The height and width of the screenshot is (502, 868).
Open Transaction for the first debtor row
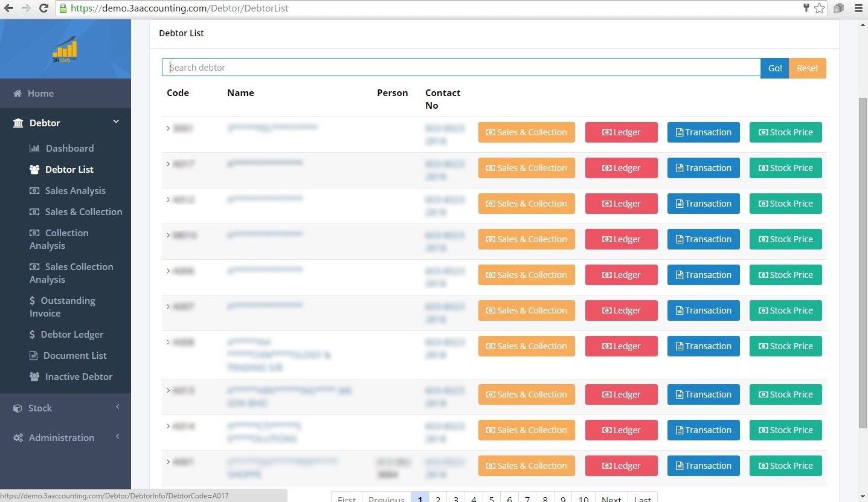704,132
